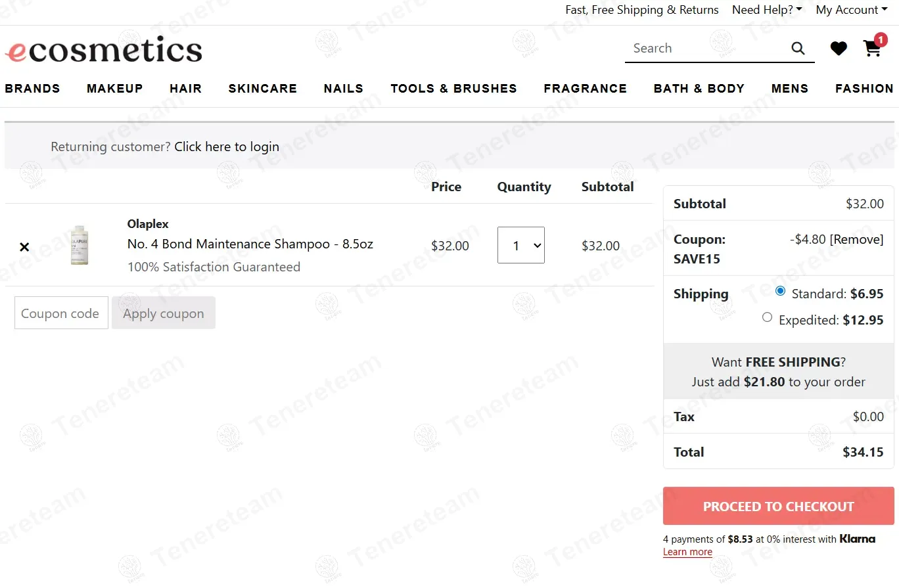This screenshot has width=899, height=588.
Task: Click the Tax $0.00 value
Action: pos(868,417)
